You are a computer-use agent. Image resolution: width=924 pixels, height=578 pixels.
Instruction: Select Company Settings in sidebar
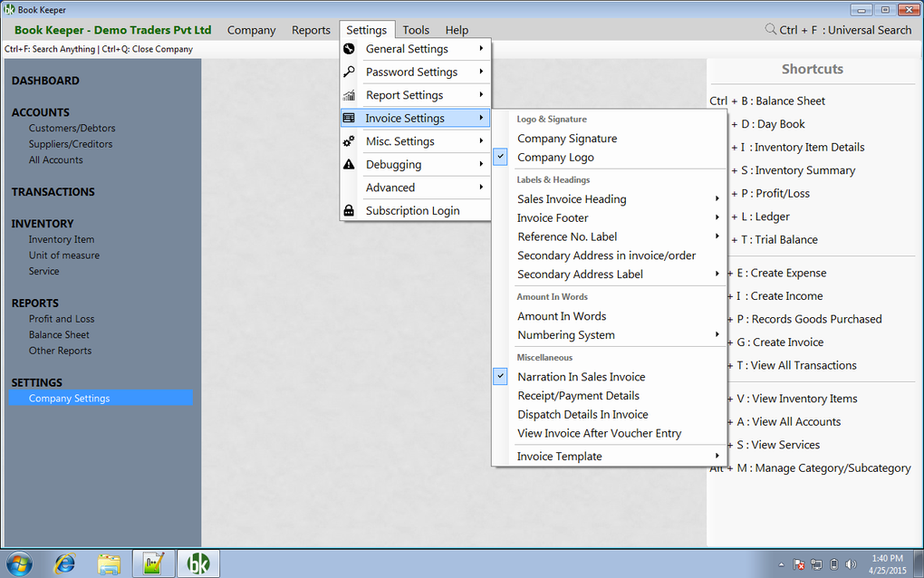pos(101,399)
